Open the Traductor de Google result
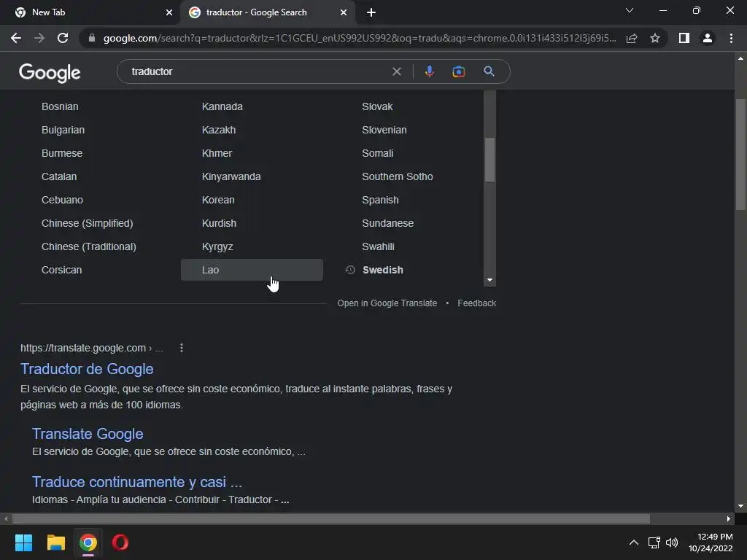This screenshot has height=560, width=747. click(x=87, y=369)
